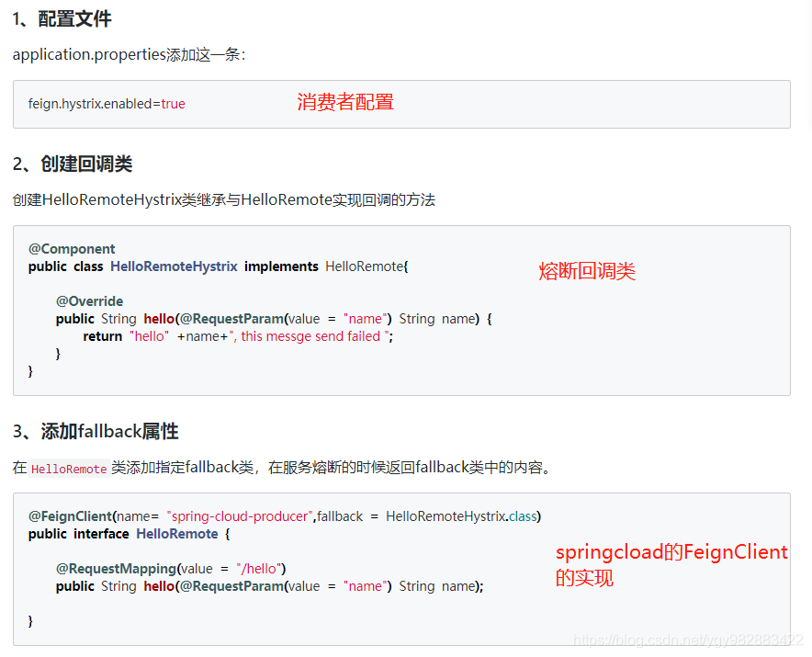Click the return line with 'this messge send failed'
The height and width of the screenshot is (657, 812).
[238, 336]
